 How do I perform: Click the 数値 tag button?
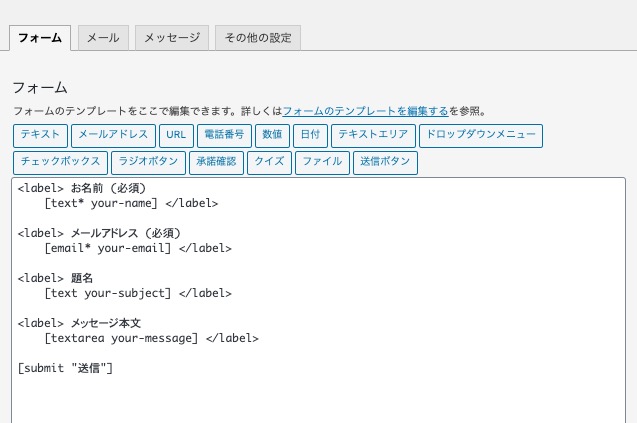tap(272, 136)
